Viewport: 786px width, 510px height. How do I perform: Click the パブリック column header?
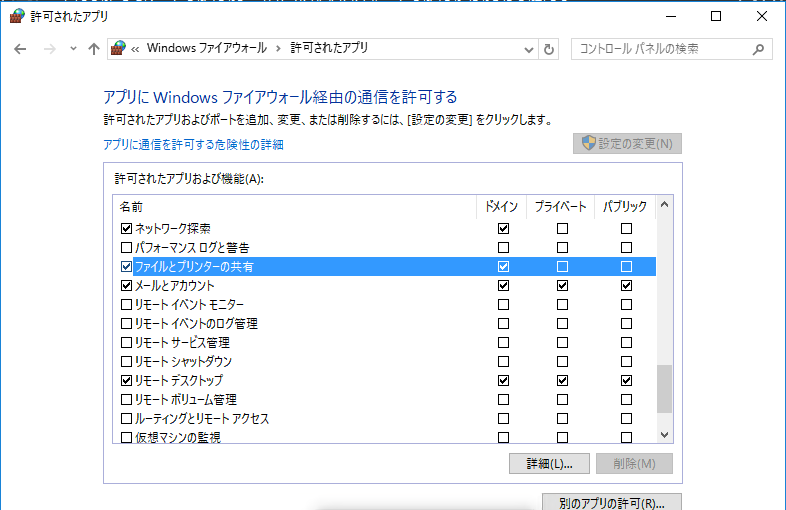pyautogui.click(x=625, y=207)
